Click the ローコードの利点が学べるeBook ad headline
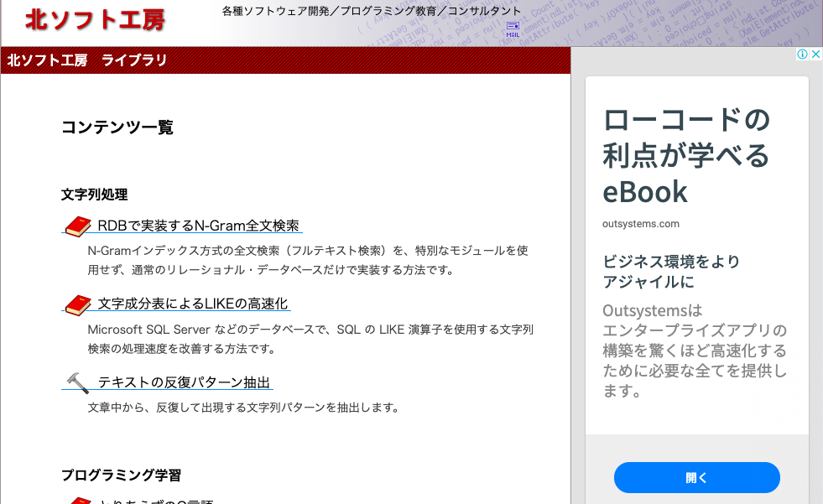 [686, 156]
